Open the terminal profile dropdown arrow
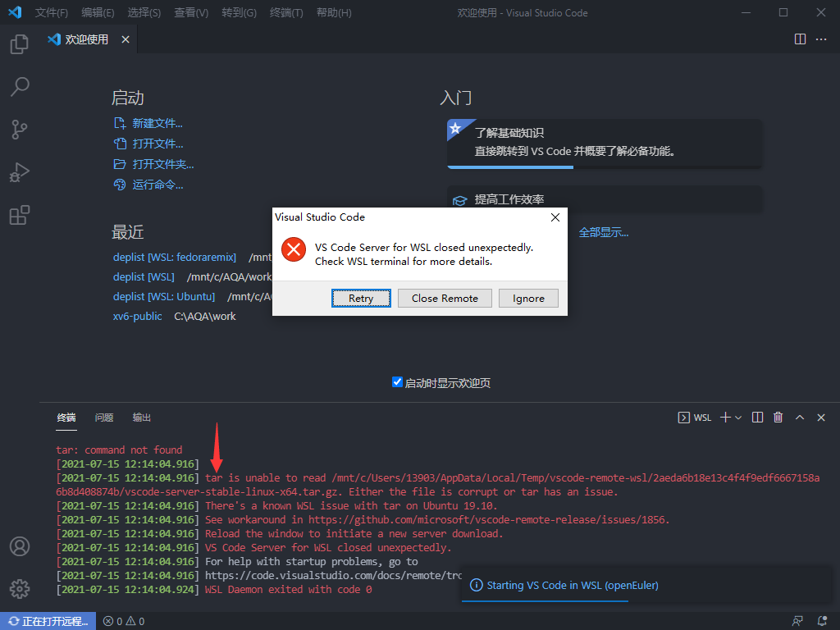Image resolution: width=840 pixels, height=630 pixels. point(737,417)
